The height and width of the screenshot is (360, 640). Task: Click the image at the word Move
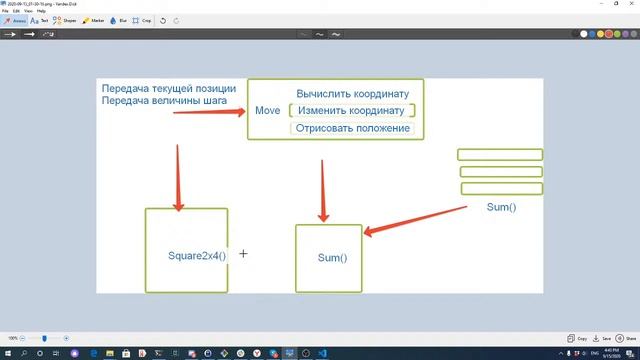(267, 111)
